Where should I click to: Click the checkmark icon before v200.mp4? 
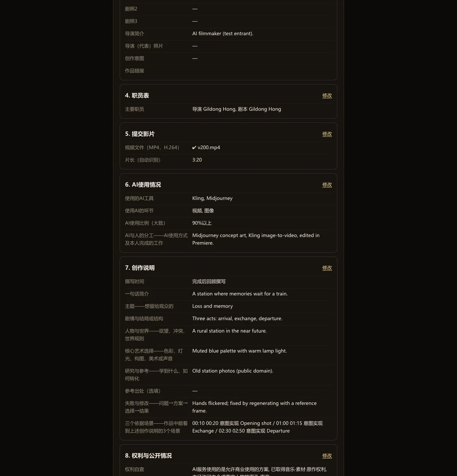194,148
